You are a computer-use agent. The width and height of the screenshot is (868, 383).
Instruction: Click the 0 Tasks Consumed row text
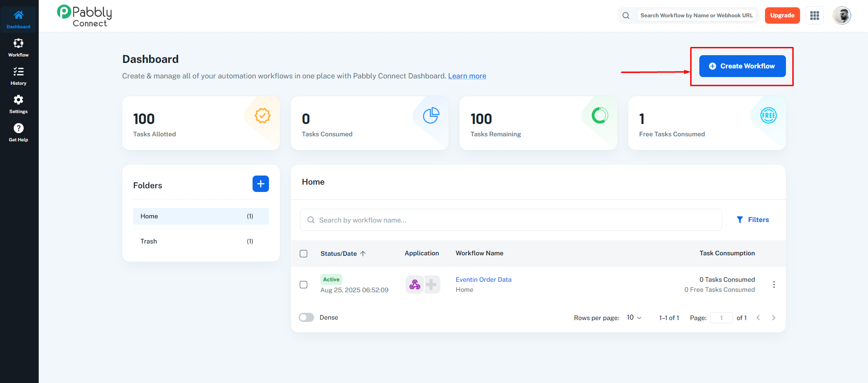point(727,279)
